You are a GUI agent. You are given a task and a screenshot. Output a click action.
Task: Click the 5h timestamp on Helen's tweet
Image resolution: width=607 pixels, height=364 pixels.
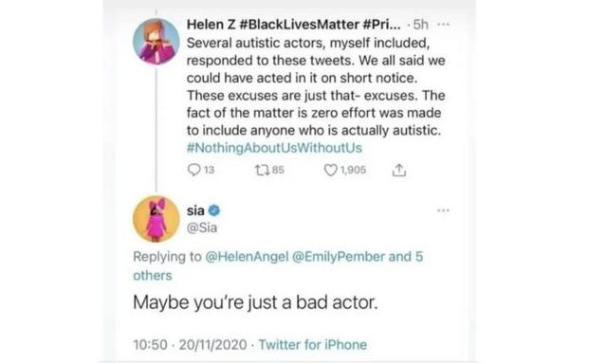click(x=420, y=25)
